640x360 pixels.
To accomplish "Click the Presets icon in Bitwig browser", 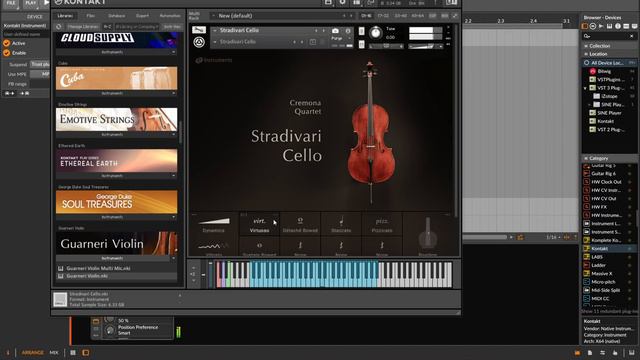I will tap(593, 26).
